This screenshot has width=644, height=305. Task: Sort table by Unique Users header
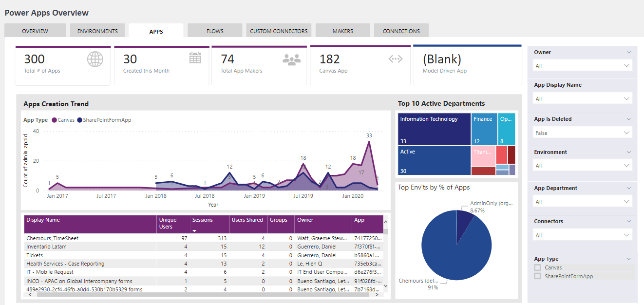tap(168, 223)
